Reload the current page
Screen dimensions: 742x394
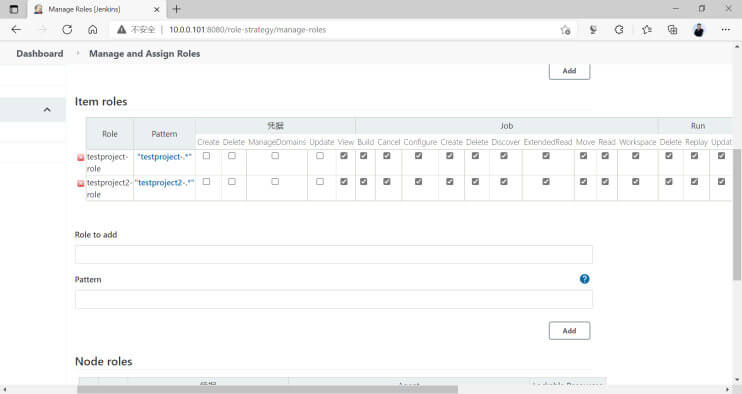point(67,29)
